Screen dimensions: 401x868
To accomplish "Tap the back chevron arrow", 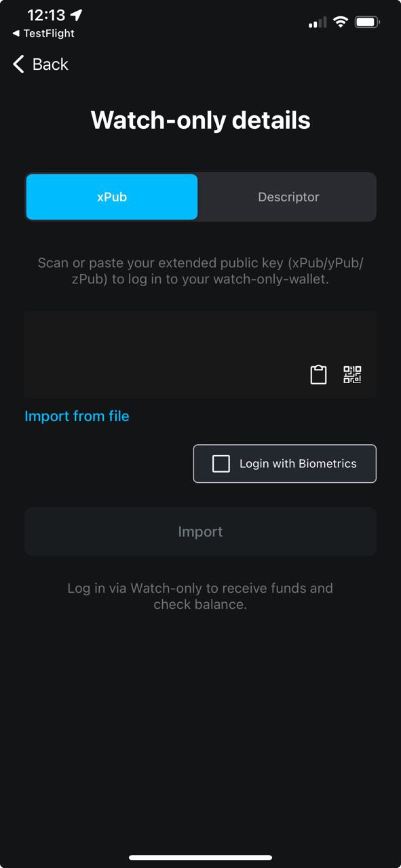I will tap(18, 64).
